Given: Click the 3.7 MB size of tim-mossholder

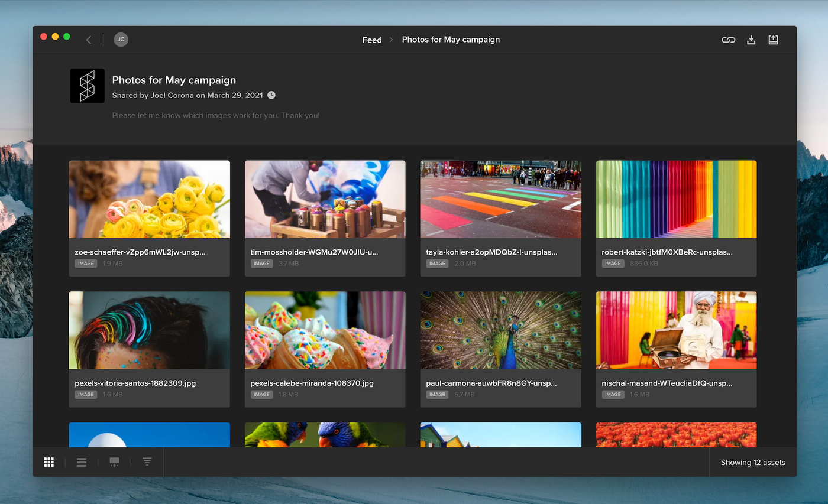Looking at the screenshot, I should (x=289, y=264).
